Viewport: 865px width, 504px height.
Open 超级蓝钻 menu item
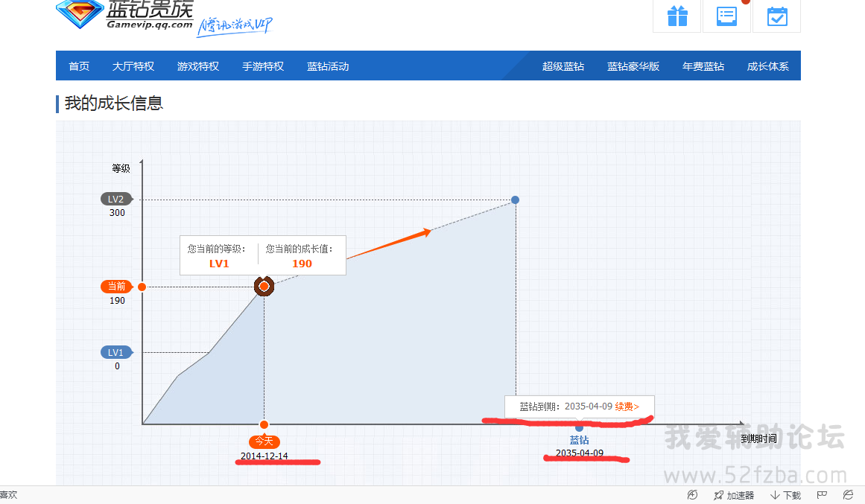tap(563, 66)
